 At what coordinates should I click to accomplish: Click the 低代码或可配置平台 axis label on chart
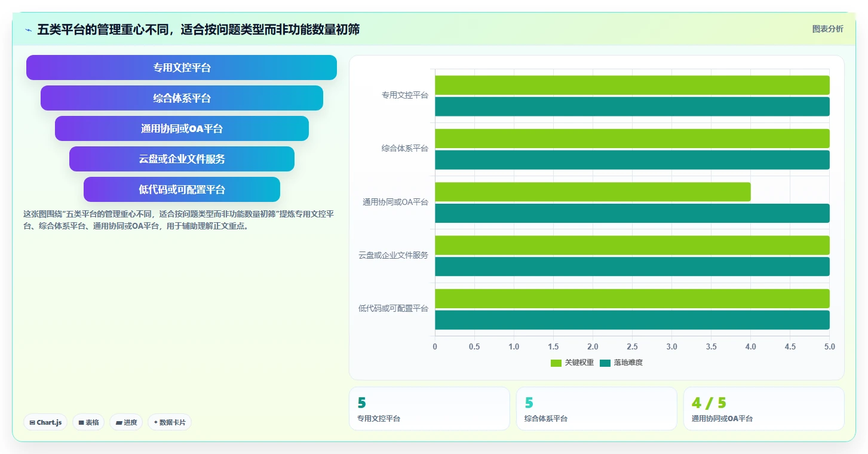[x=393, y=308]
